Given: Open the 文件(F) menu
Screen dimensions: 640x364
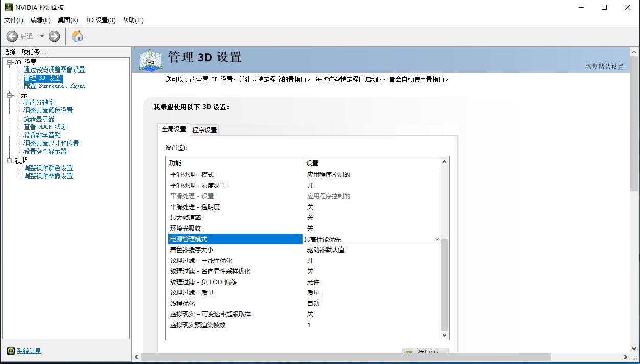Looking at the screenshot, I should (x=14, y=20).
